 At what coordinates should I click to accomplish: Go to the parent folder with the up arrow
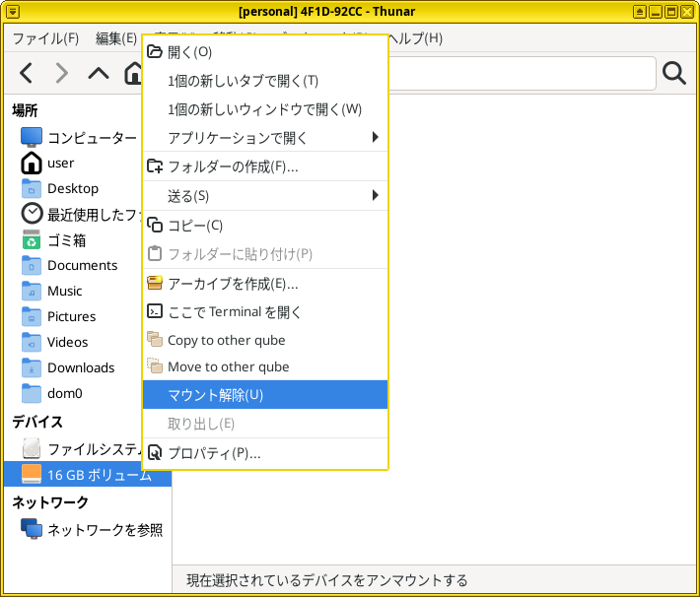coord(99,73)
